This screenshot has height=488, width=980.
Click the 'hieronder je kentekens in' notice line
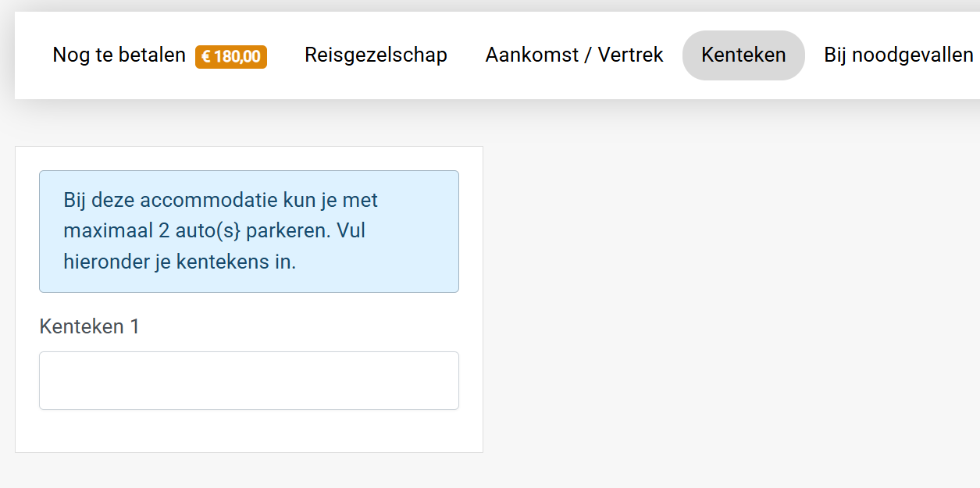(x=180, y=262)
